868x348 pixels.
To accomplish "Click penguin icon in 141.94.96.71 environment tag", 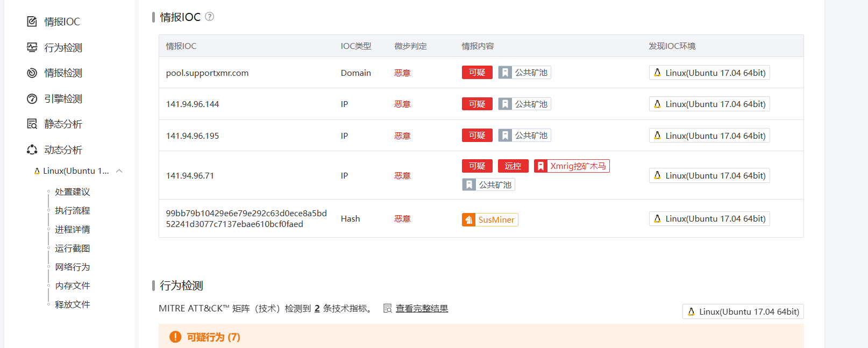I will click(x=657, y=175).
